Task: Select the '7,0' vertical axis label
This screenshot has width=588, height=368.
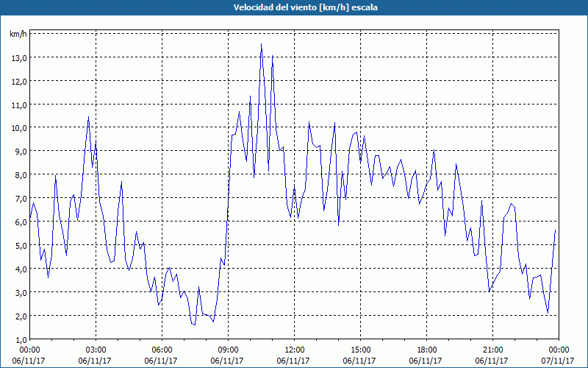Action: (21, 198)
